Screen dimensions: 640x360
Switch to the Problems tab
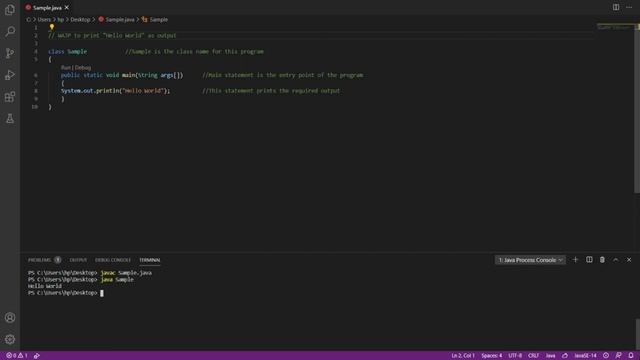tap(40, 260)
